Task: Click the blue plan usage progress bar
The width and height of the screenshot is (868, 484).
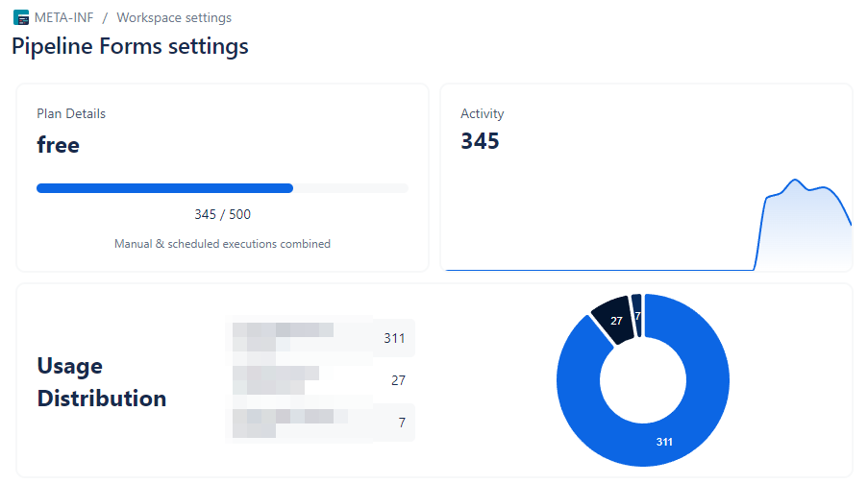Action: [164, 188]
